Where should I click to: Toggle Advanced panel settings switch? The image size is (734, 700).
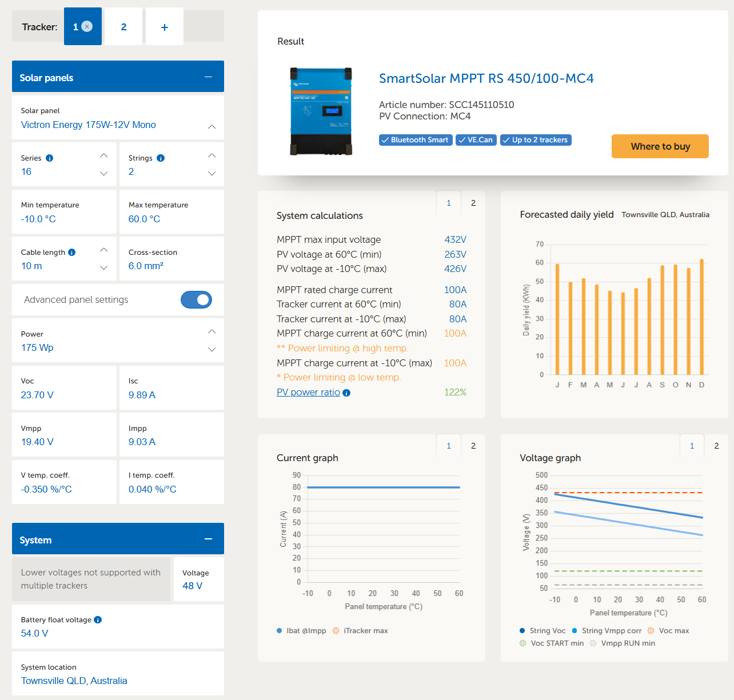coord(196,299)
